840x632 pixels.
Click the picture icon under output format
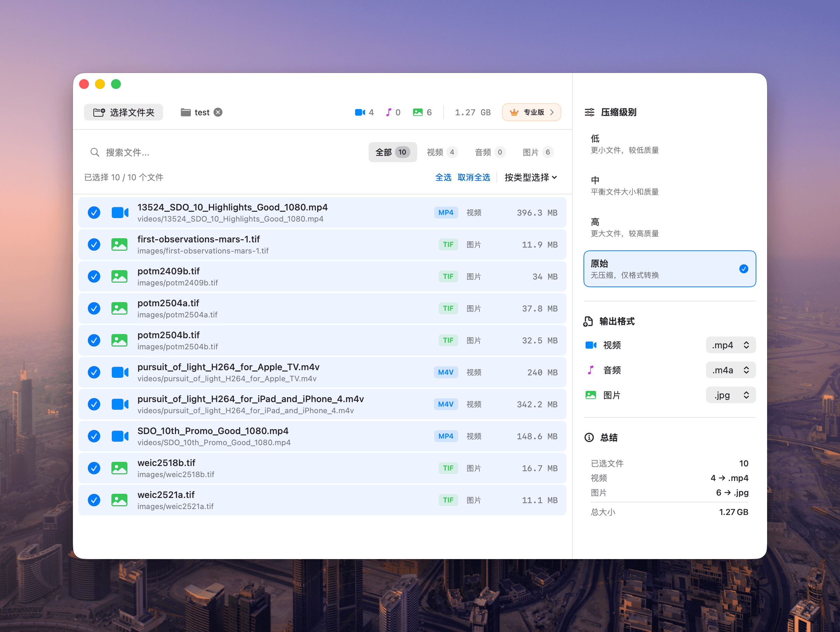(591, 395)
